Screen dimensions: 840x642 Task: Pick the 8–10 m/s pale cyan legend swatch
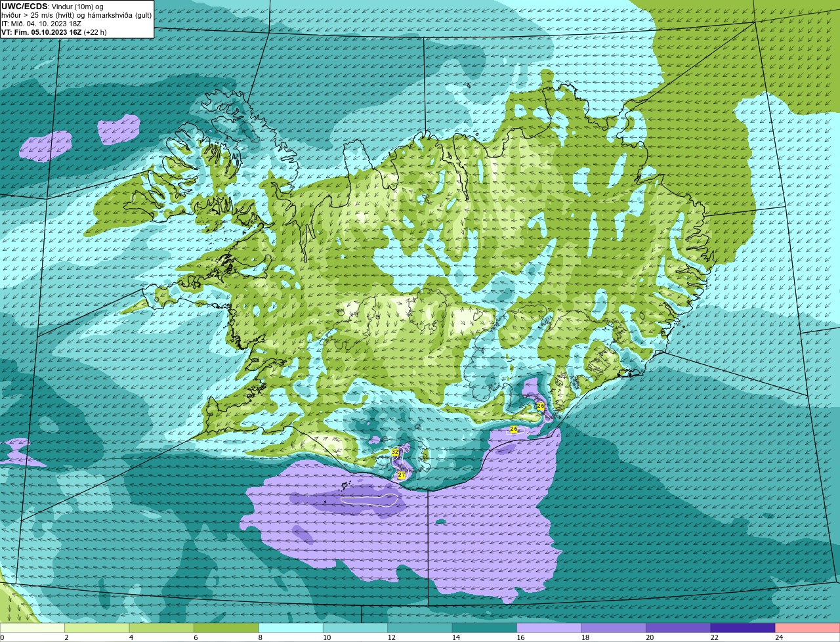pos(291,628)
